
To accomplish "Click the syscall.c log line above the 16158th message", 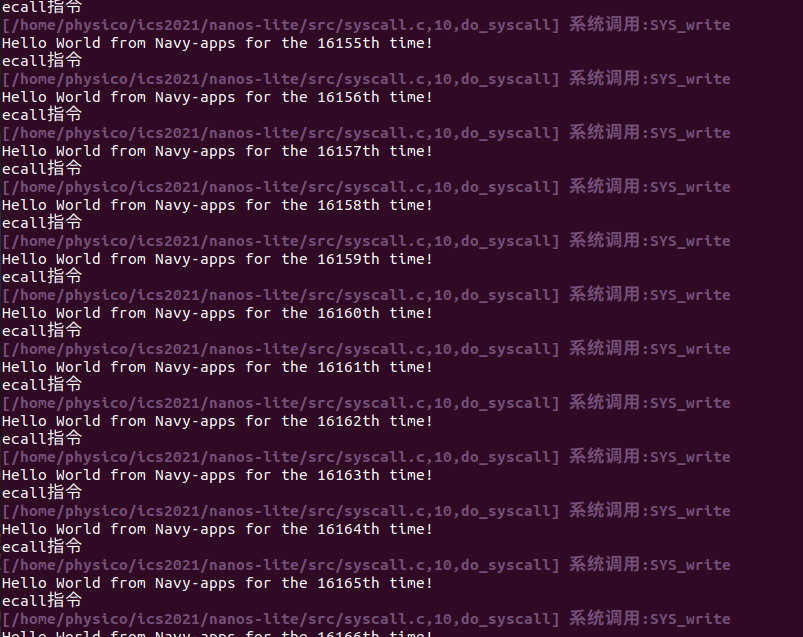I will point(366,187).
